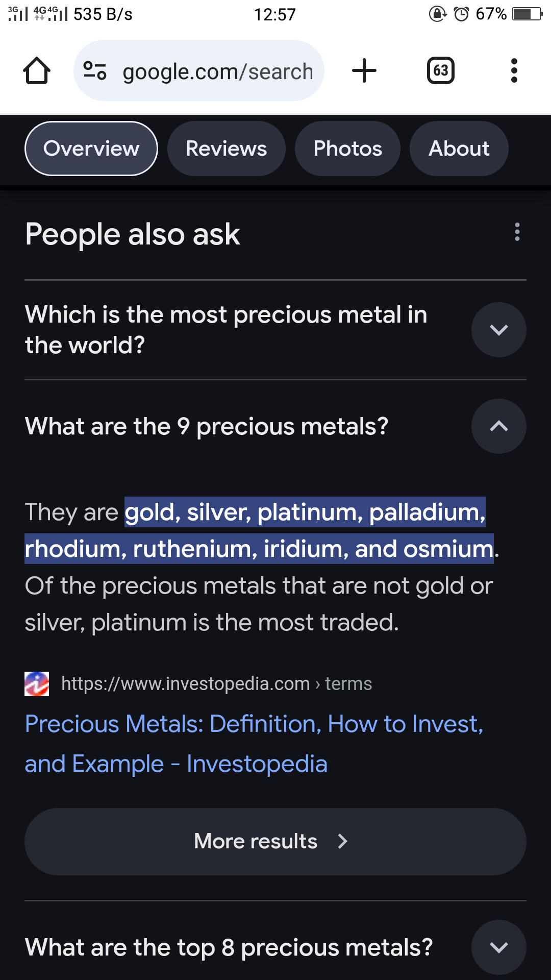Open the About tab

click(x=459, y=149)
